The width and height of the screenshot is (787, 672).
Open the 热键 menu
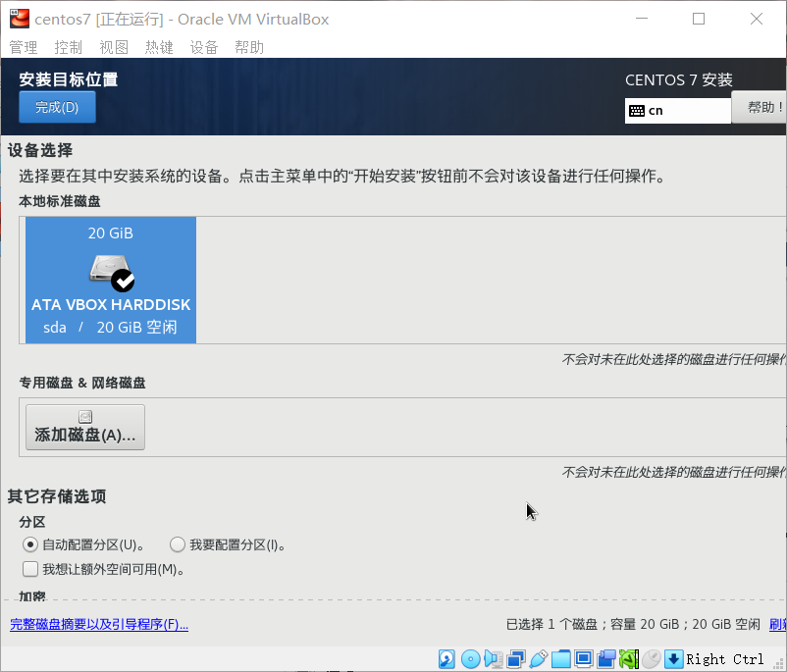tap(159, 48)
